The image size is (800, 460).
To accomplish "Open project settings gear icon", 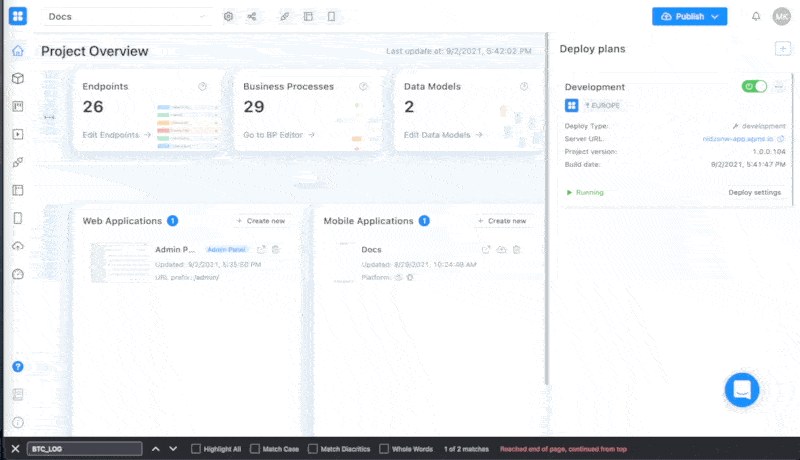I will [228, 17].
